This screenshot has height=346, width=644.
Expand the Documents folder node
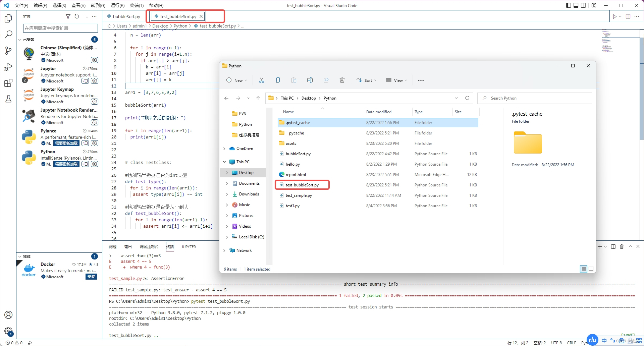point(227,183)
